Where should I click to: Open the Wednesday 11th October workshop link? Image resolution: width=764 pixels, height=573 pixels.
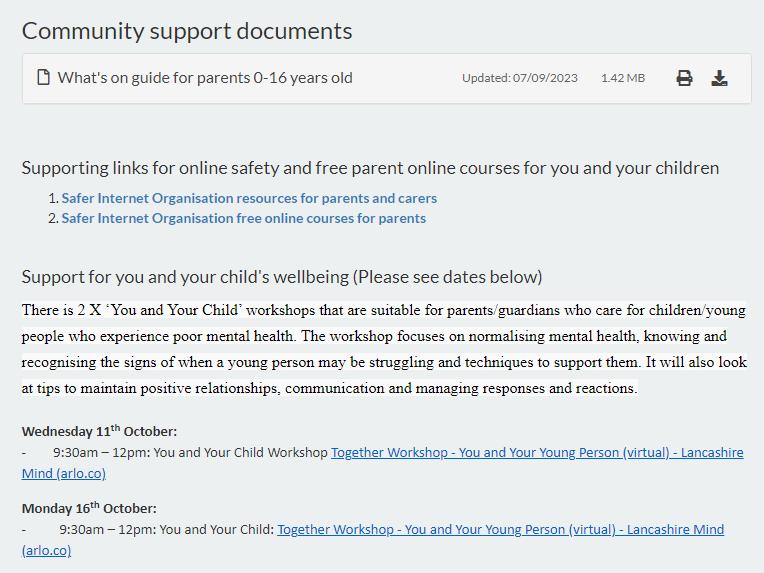tap(537, 453)
